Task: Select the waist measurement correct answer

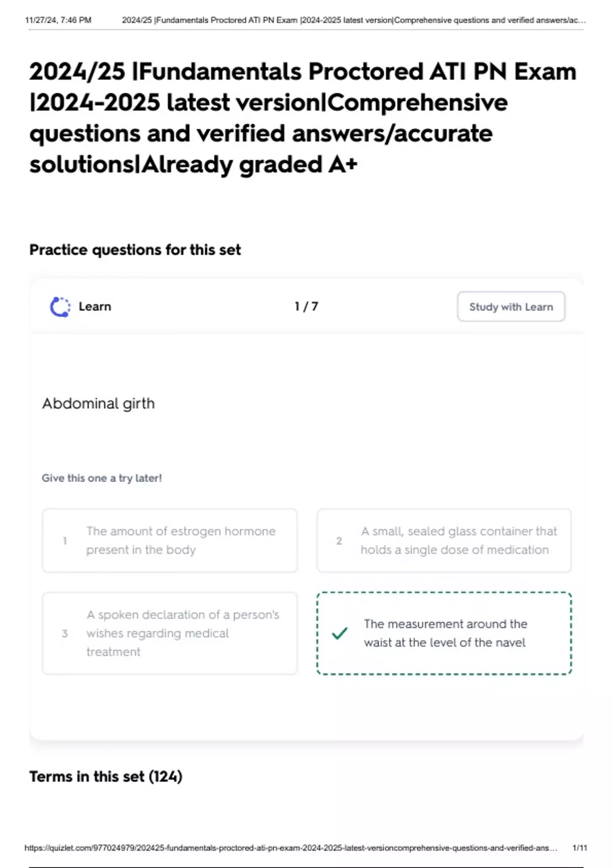Action: click(x=445, y=633)
